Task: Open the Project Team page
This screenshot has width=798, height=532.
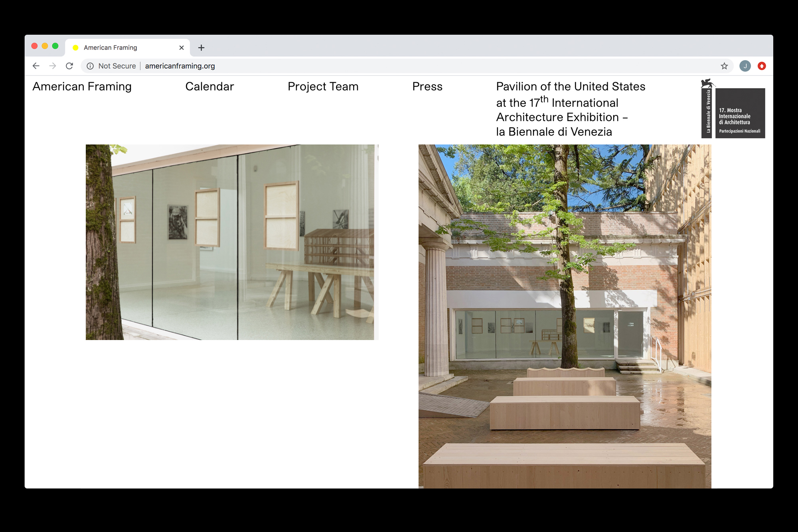Action: point(323,87)
